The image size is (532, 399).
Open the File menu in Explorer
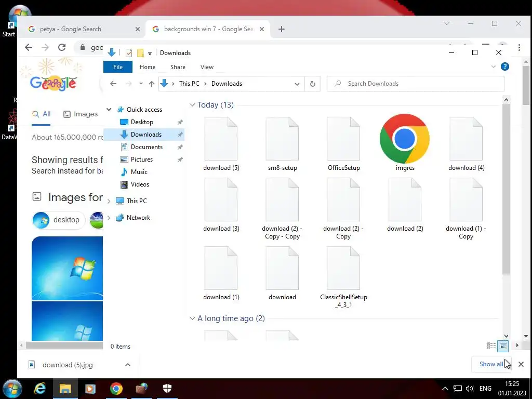point(118,67)
